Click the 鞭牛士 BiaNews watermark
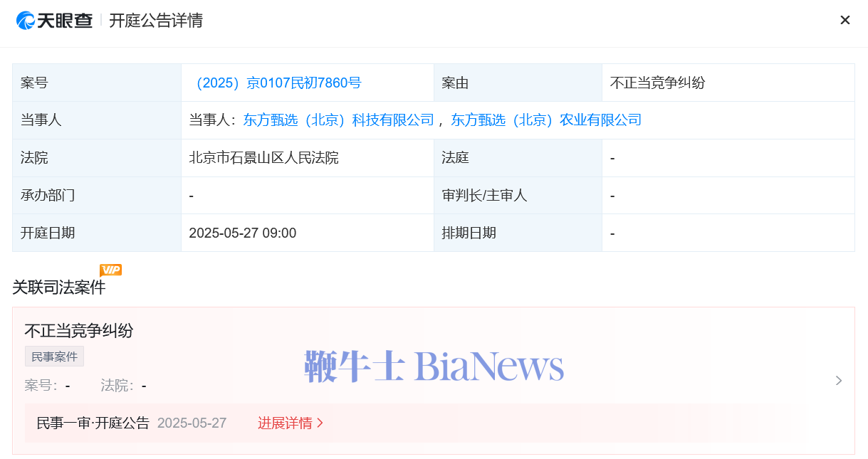Image resolution: width=868 pixels, height=459 pixels. tap(434, 366)
